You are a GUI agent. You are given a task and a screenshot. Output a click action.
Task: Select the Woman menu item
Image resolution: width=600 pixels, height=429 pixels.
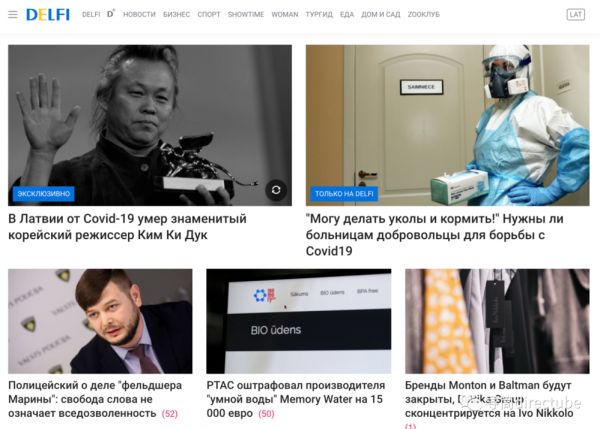pos(285,15)
